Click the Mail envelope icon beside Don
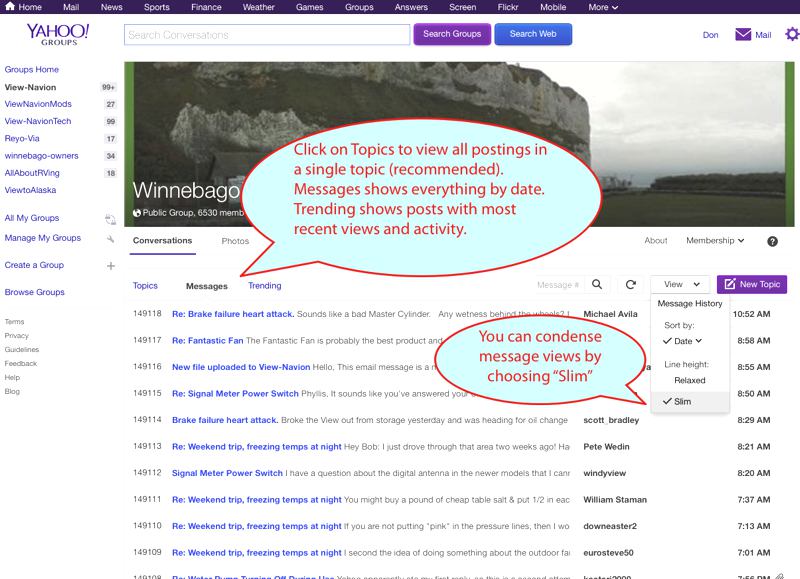The width and height of the screenshot is (800, 579). coord(743,34)
